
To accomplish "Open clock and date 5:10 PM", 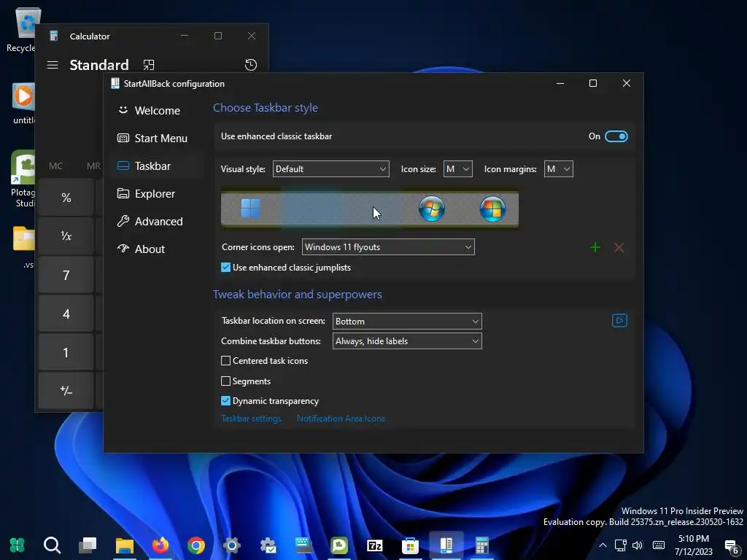I will [x=694, y=545].
